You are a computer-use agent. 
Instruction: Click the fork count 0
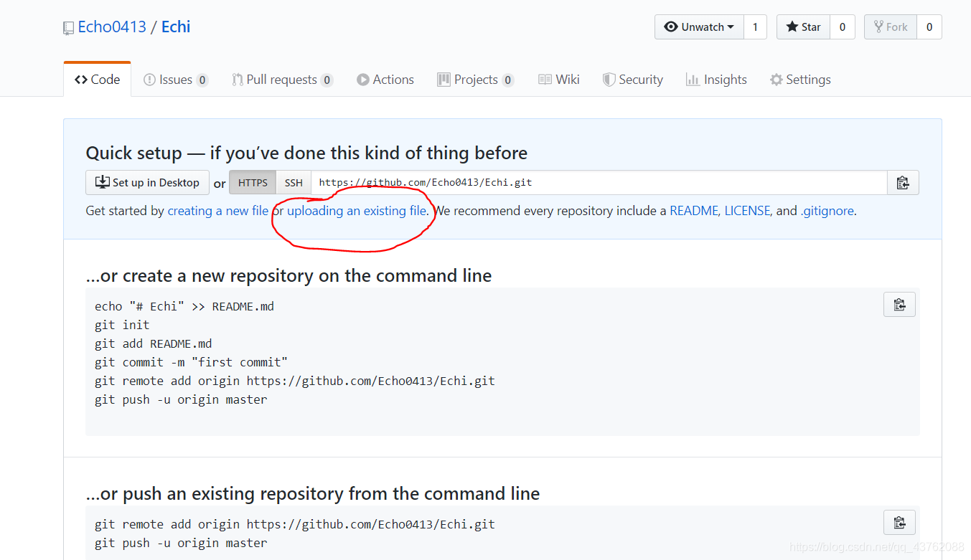tap(929, 27)
